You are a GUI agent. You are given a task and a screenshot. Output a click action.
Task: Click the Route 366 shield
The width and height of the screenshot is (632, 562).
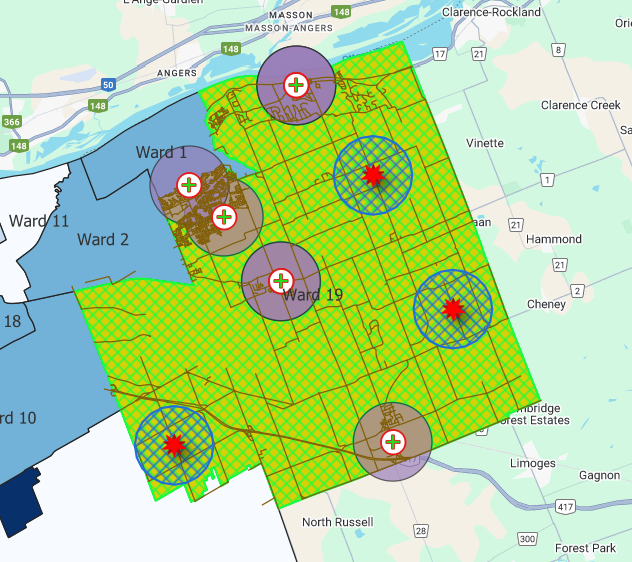point(11,122)
